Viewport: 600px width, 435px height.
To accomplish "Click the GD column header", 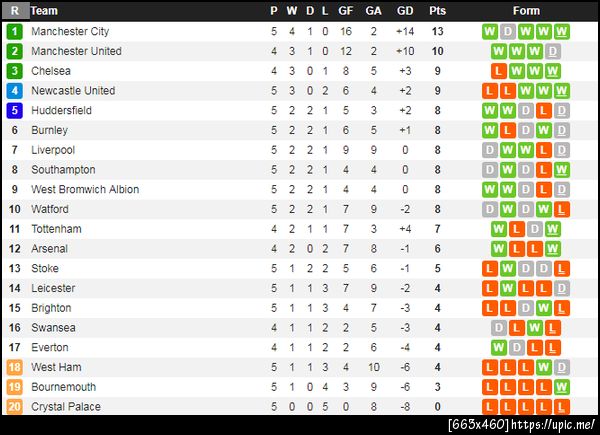I will [x=405, y=11].
